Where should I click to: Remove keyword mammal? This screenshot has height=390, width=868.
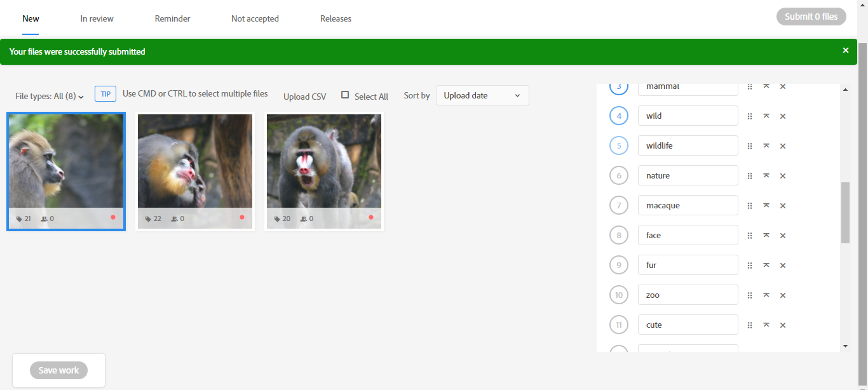(783, 86)
